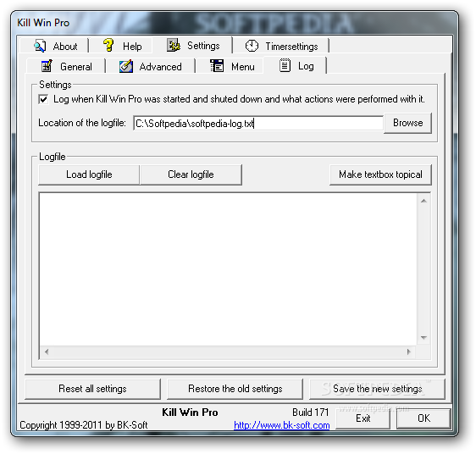Image resolution: width=476 pixels, height=454 pixels.
Task: Click the Log tab notepad icon
Action: pos(285,65)
